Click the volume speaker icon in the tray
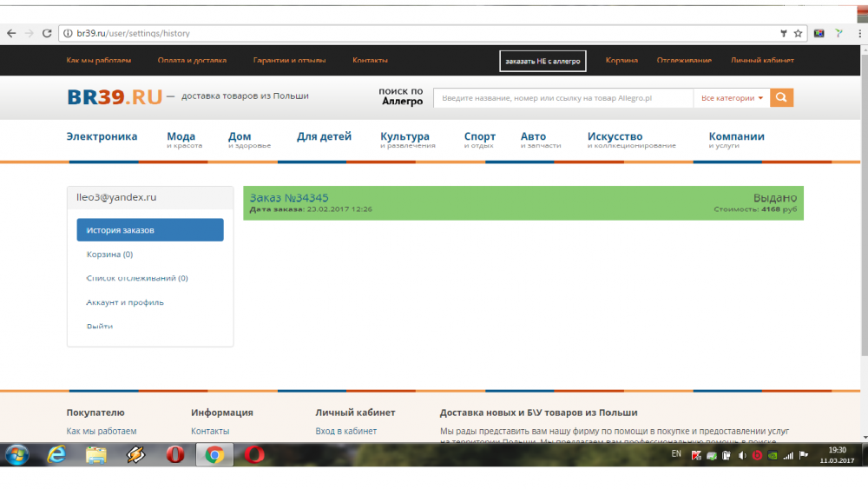Viewport: 868px width, 489px height. point(742,455)
